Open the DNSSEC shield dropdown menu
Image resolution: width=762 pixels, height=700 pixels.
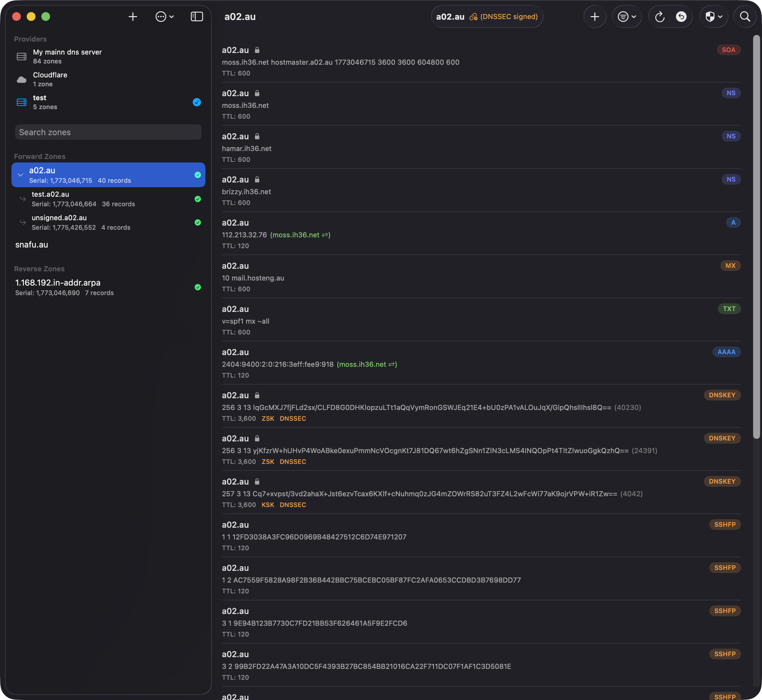[713, 17]
